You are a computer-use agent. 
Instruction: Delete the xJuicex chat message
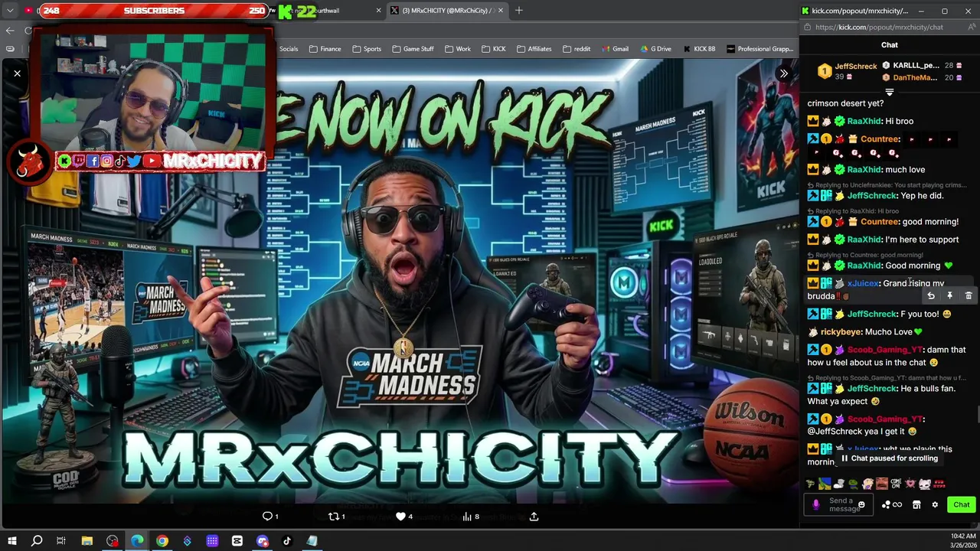point(969,296)
